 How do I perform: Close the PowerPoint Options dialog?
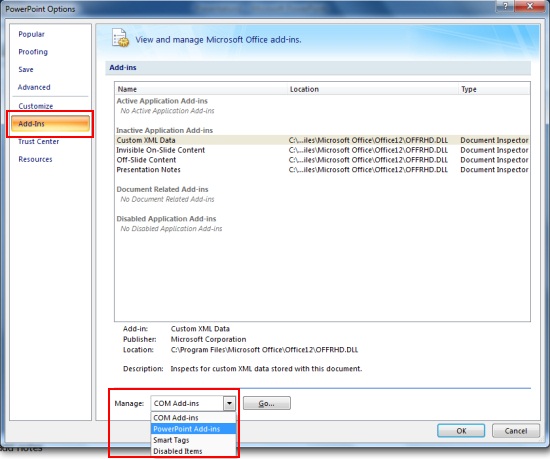pyautogui.click(x=530, y=6)
